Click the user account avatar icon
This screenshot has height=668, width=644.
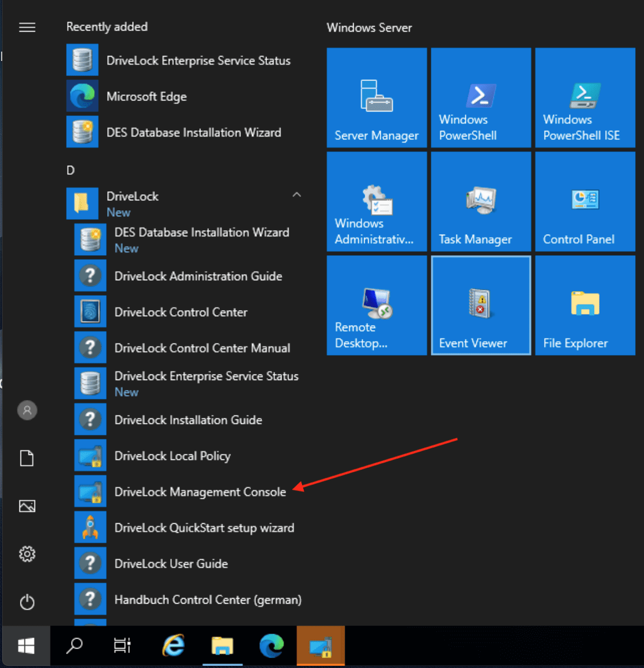(27, 411)
